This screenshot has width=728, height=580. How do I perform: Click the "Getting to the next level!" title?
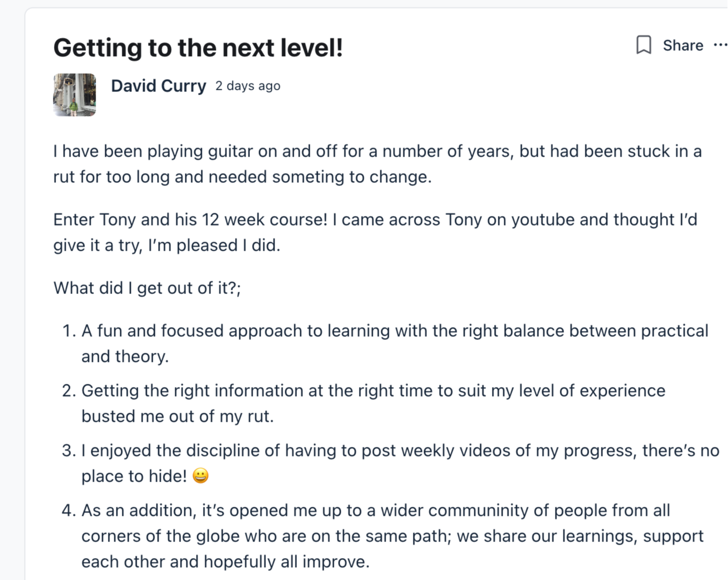pos(198,48)
